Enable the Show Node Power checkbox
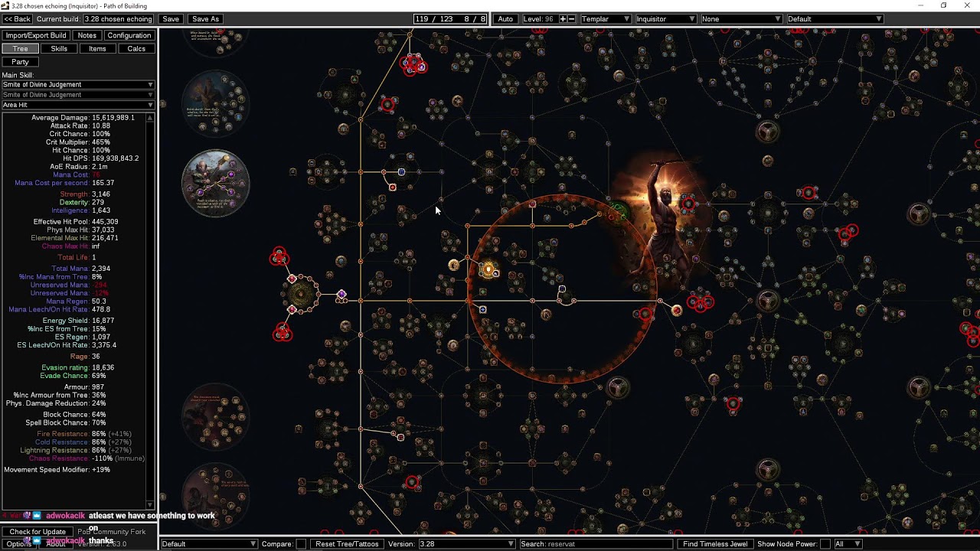This screenshot has height=551, width=980. 825,543
